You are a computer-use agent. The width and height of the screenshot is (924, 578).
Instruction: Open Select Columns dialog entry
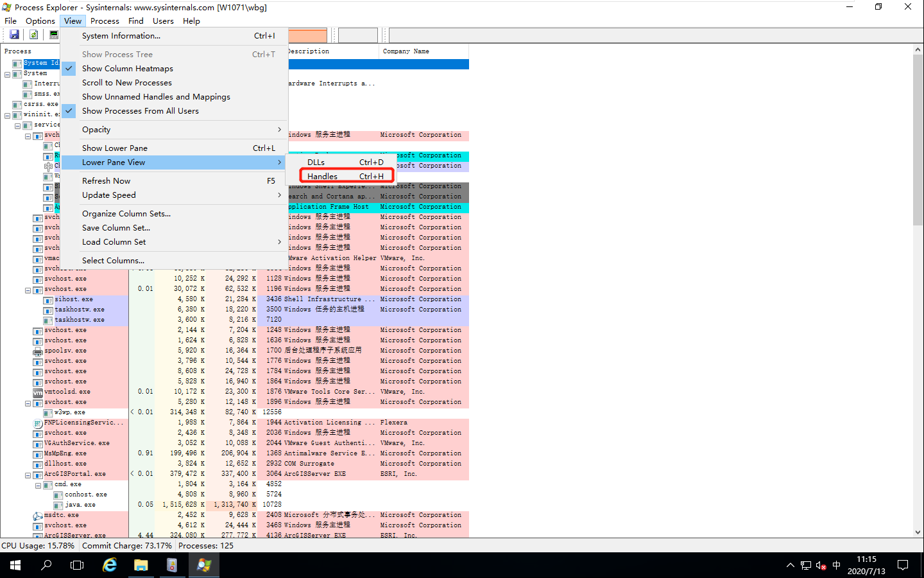click(x=175, y=261)
